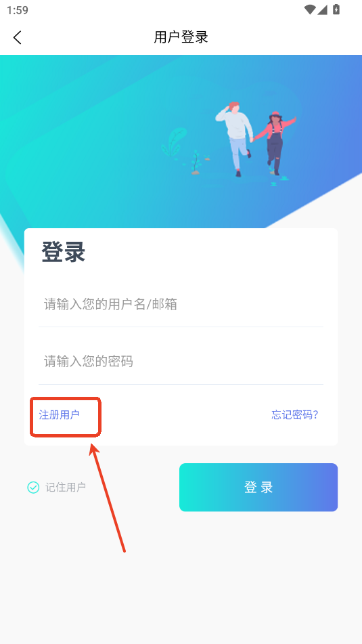Viewport: 362px width, 644px height.
Task: Click the small sprout plant illustration
Action: coord(196,163)
